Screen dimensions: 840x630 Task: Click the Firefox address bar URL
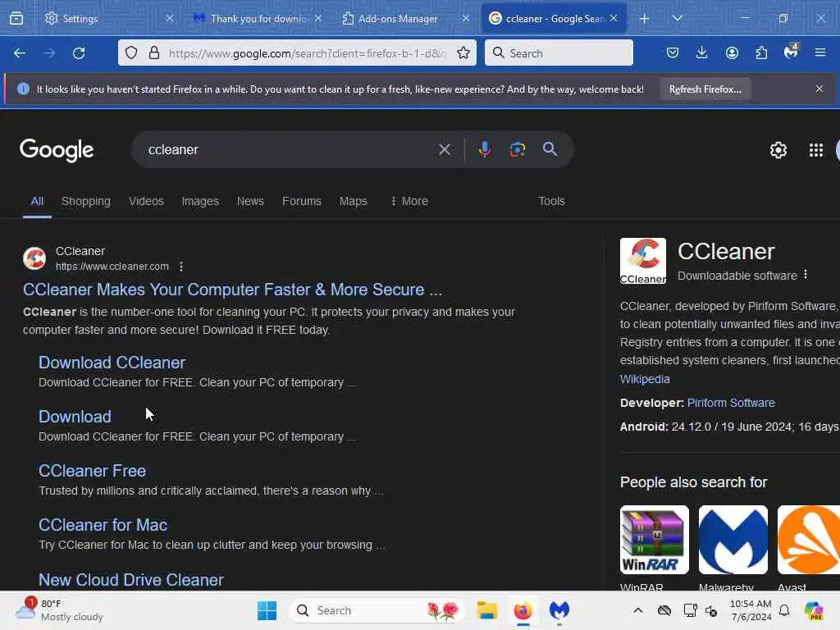(x=307, y=53)
